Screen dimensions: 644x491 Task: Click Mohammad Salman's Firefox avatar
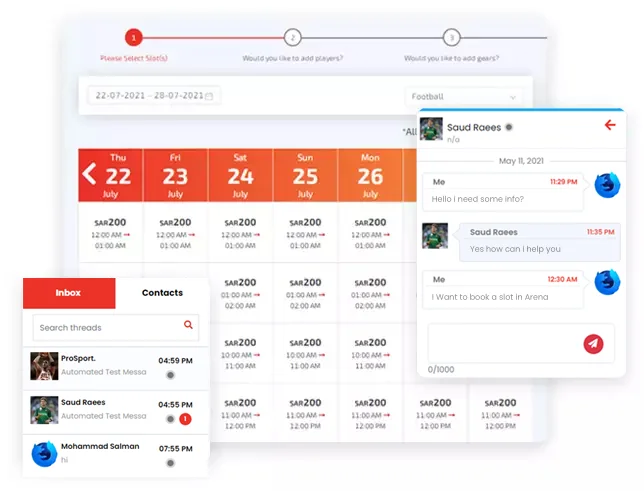point(44,454)
